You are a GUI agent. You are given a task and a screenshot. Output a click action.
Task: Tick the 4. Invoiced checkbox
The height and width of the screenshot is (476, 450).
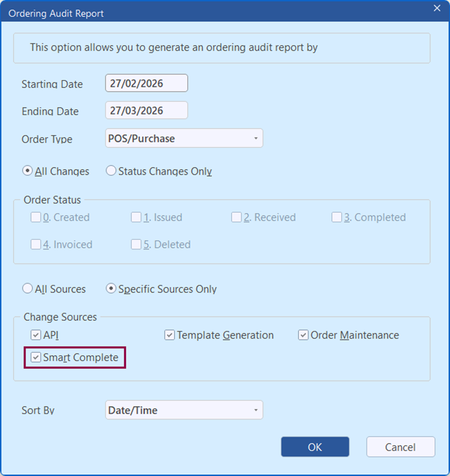pyautogui.click(x=36, y=244)
